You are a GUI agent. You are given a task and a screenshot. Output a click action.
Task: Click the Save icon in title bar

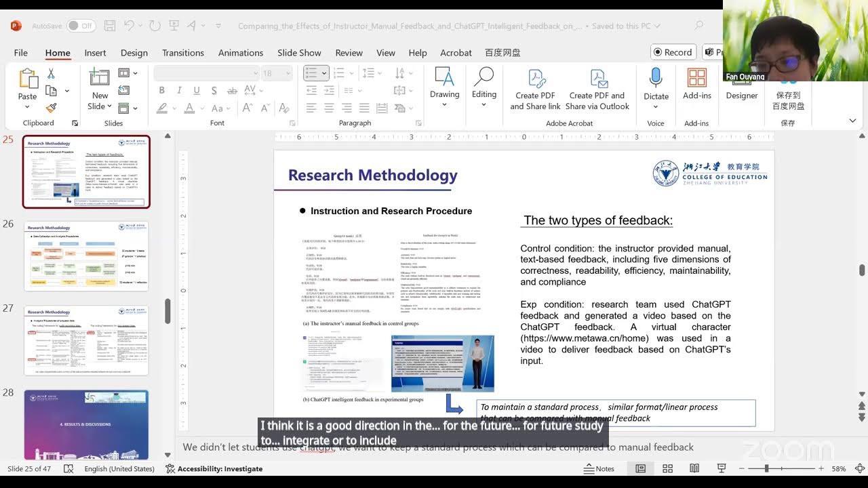(x=109, y=26)
